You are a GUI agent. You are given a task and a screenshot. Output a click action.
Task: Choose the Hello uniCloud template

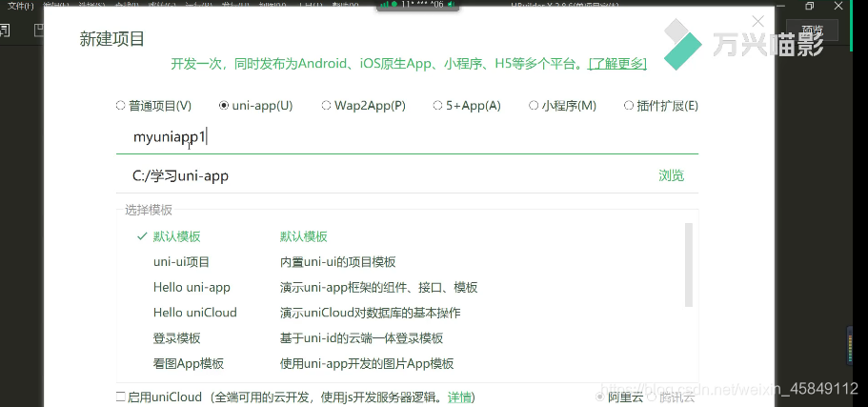195,313
